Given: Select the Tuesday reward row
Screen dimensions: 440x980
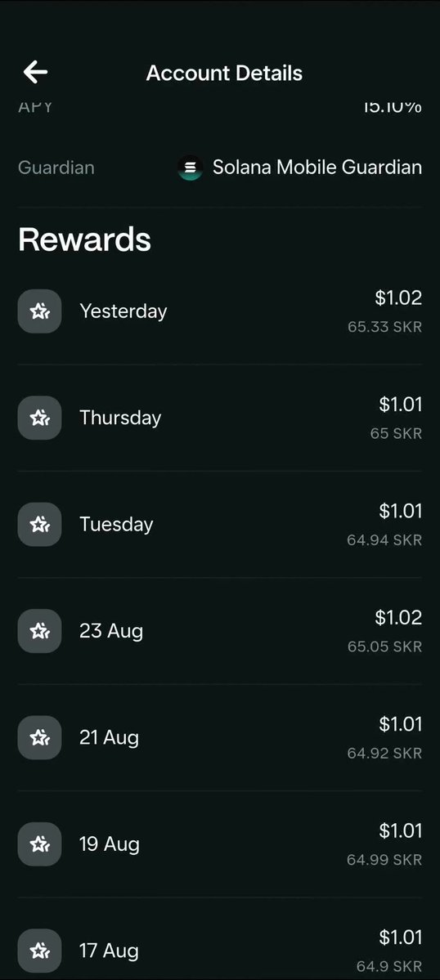Looking at the screenshot, I should (x=220, y=525).
